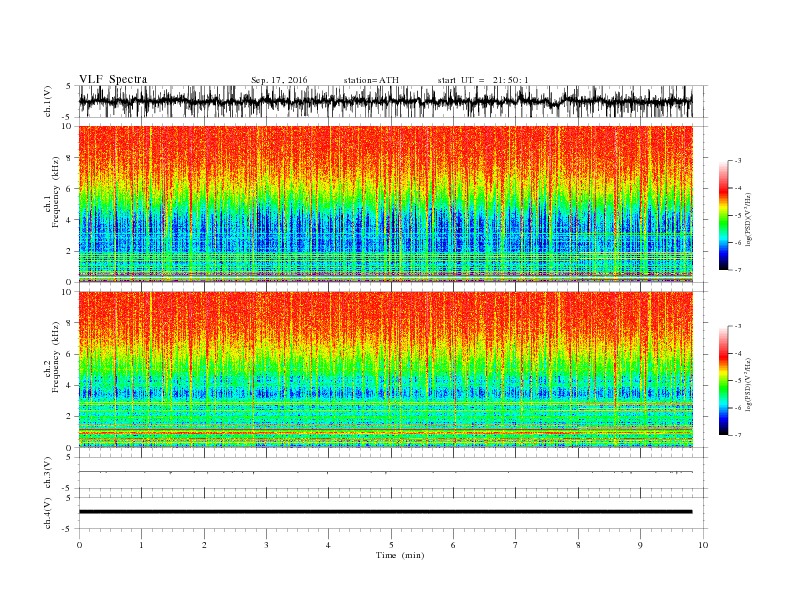Click inside the ch.2 spectrogram panel
The image size is (792, 612).
[386, 370]
